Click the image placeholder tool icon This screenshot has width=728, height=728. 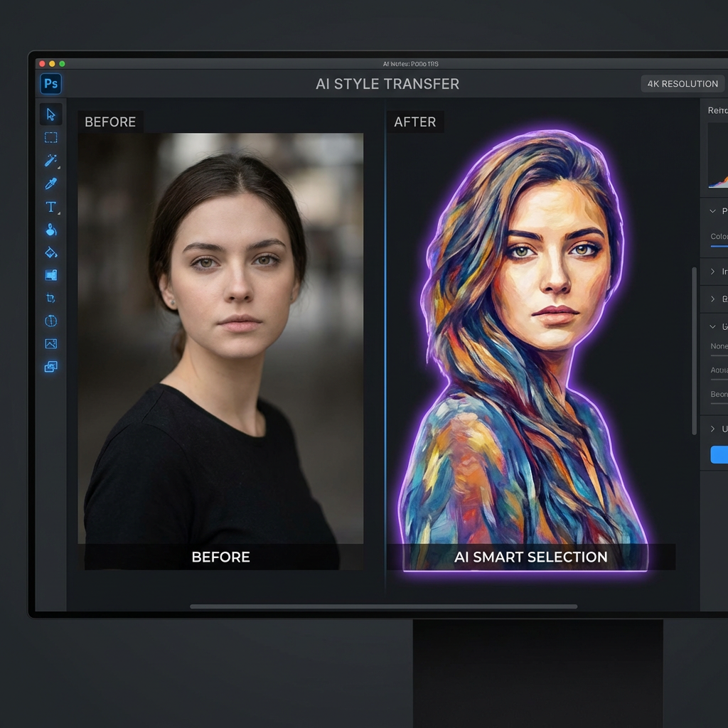50,344
